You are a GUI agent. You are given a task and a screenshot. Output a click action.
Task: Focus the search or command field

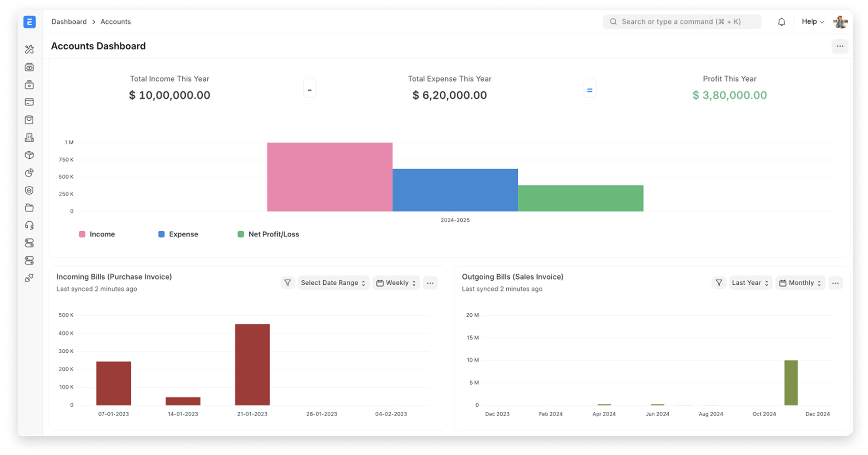(x=682, y=21)
